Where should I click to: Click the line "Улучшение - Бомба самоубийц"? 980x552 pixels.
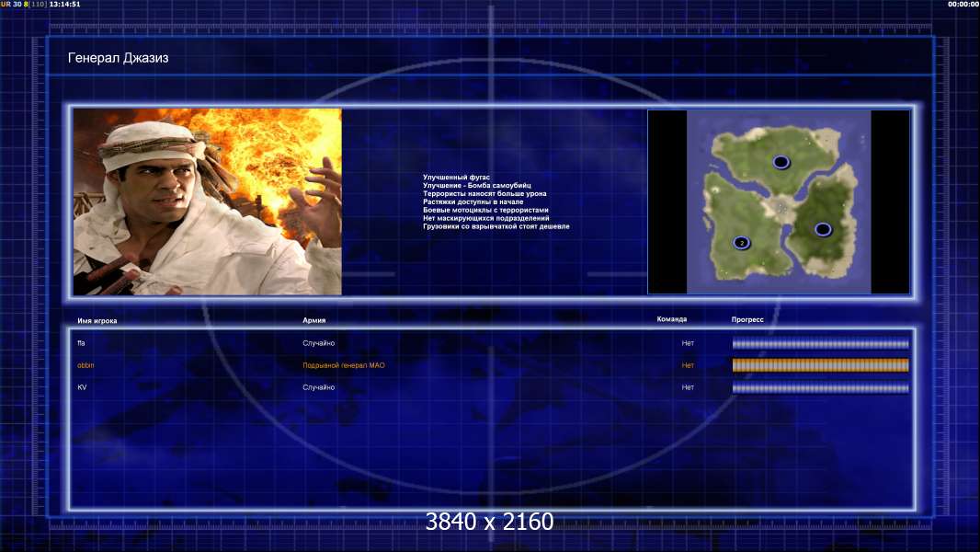click(x=477, y=186)
